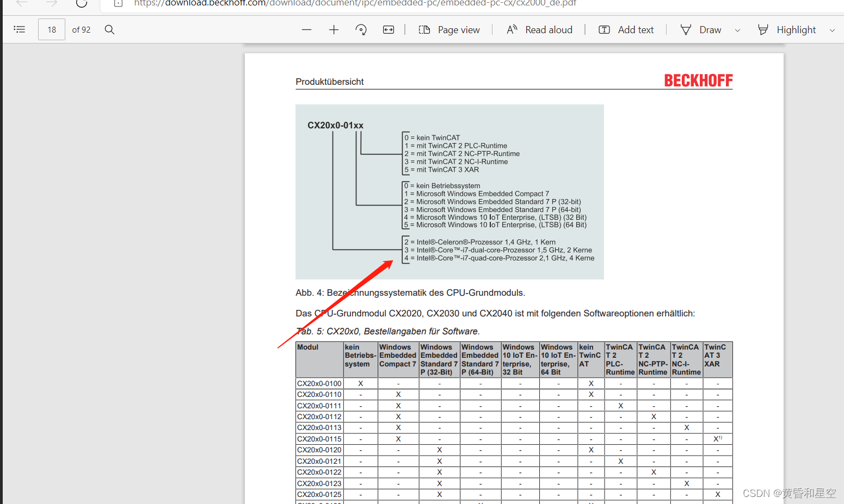Click table row CX20x0-0110
The height and width of the screenshot is (504, 844).
514,394
